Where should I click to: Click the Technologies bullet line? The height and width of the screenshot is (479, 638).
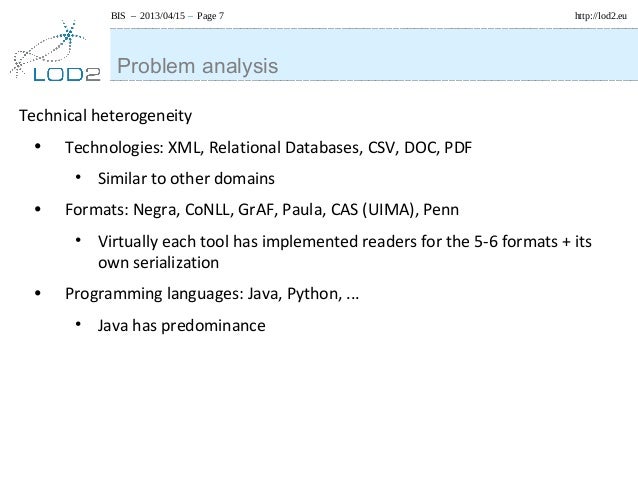(268, 147)
